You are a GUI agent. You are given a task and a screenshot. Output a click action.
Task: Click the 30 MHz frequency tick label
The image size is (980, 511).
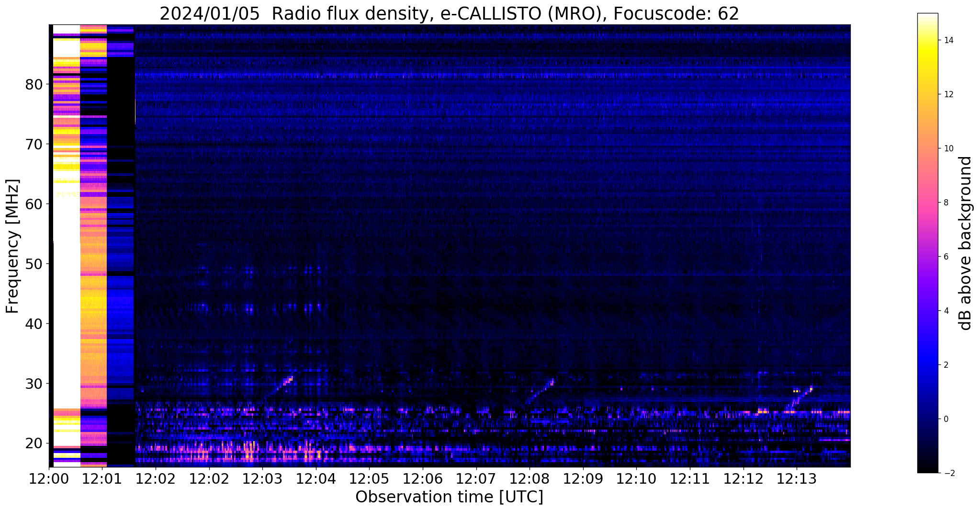point(34,384)
